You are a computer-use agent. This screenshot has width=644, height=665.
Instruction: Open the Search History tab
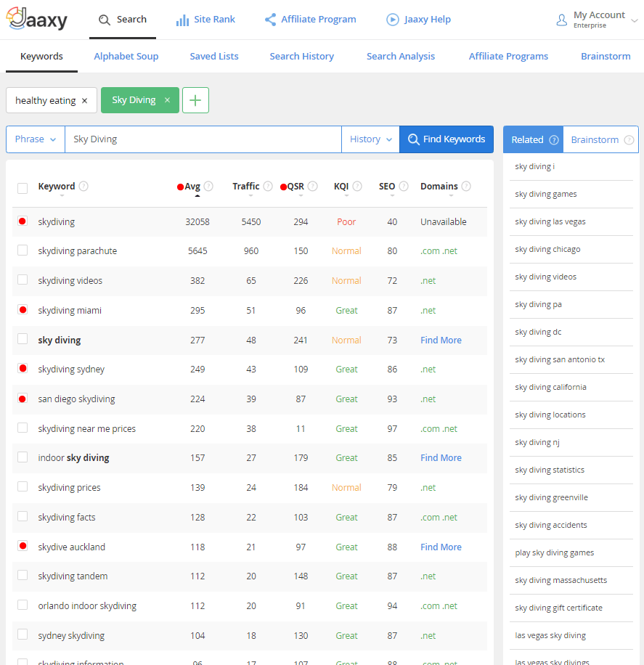tap(301, 57)
